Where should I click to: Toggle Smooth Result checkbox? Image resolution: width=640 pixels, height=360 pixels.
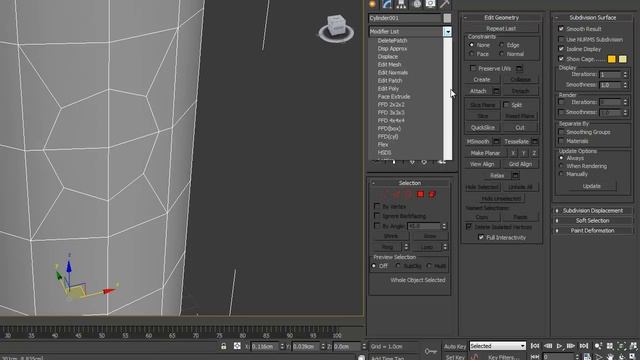pos(561,29)
